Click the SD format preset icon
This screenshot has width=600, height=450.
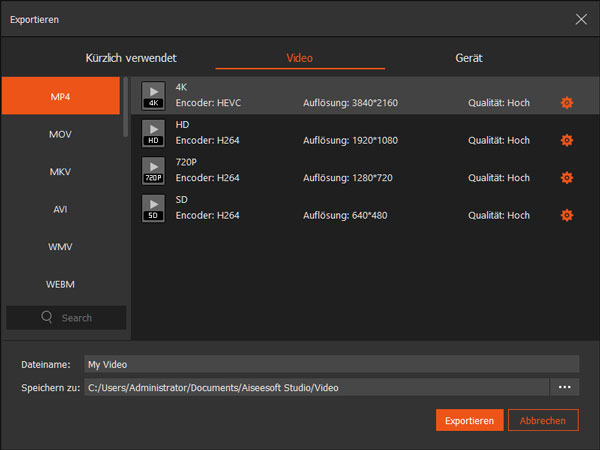153,208
